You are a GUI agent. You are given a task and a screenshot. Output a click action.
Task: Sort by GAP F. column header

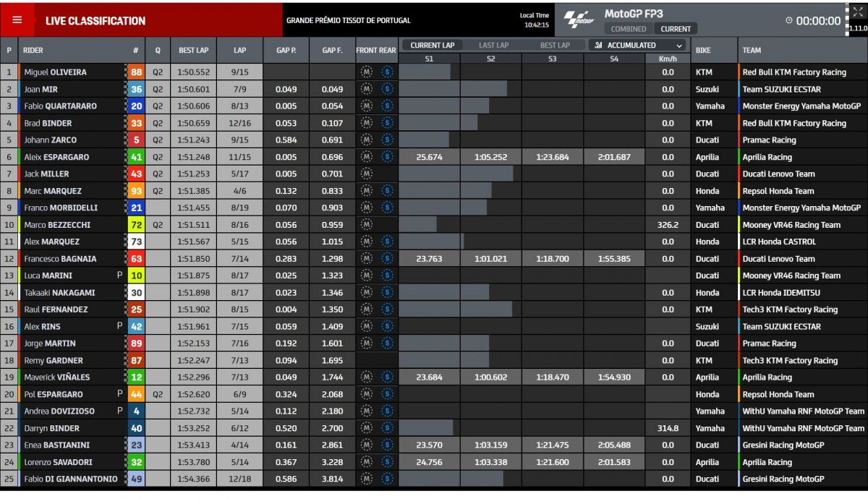(x=332, y=51)
